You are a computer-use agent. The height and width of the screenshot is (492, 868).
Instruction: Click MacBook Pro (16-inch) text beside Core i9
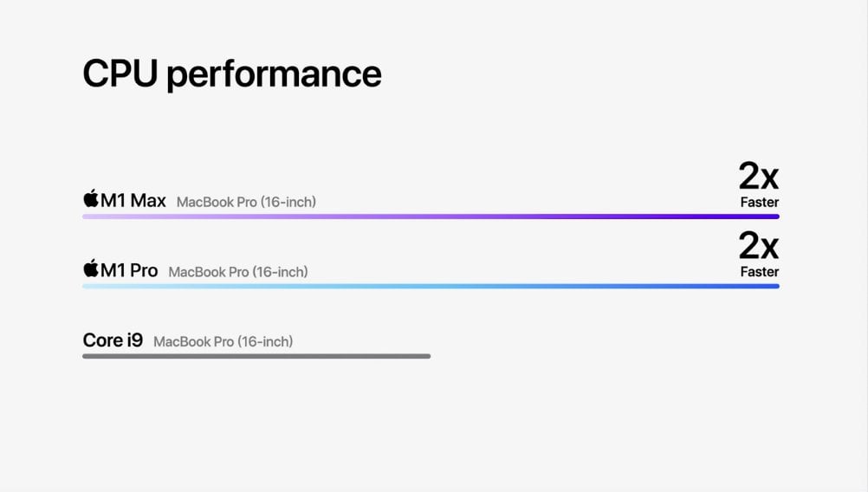(x=223, y=341)
